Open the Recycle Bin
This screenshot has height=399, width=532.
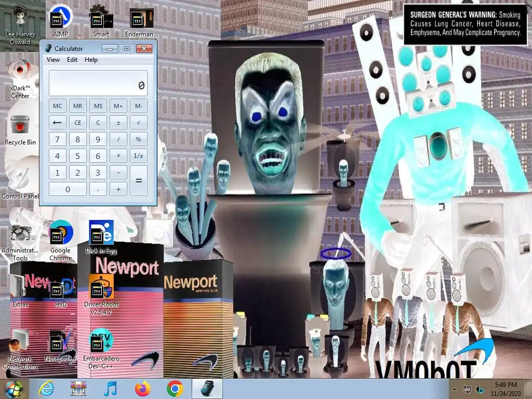pos(20,130)
